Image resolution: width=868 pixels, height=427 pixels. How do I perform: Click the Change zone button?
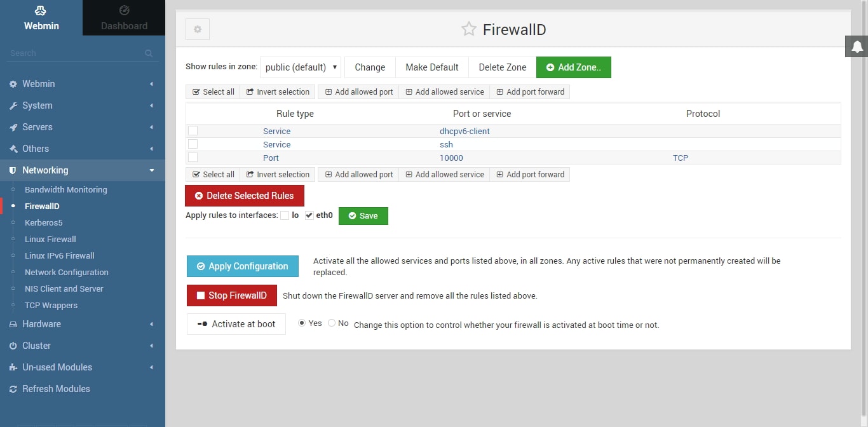(x=370, y=67)
